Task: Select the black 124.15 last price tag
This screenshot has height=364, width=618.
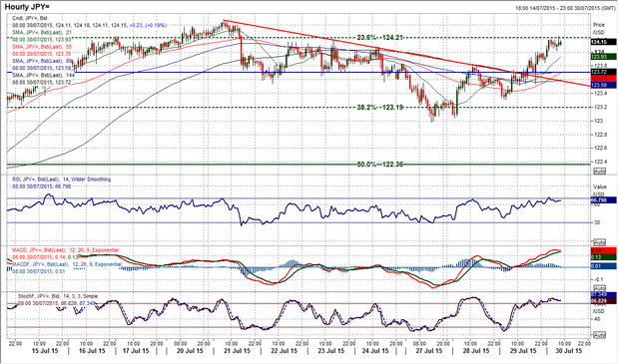Action: [603, 42]
